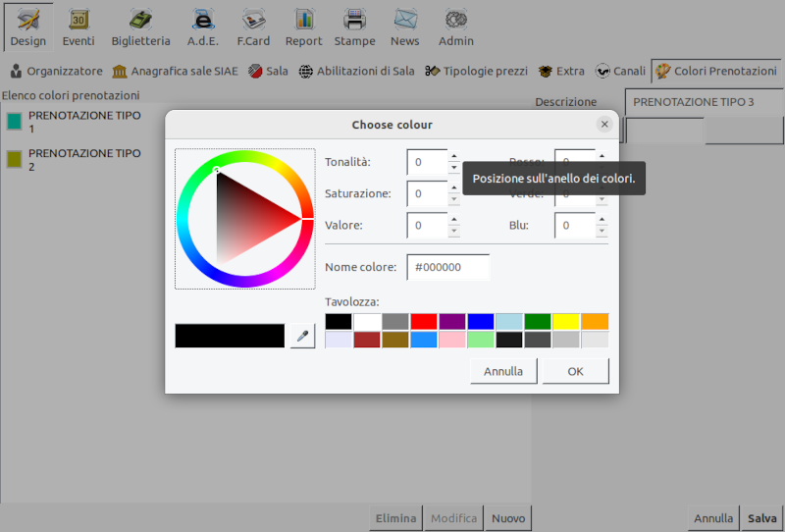Increase the Tonalità value with the up arrow
This screenshot has width=785, height=532.
454,156
